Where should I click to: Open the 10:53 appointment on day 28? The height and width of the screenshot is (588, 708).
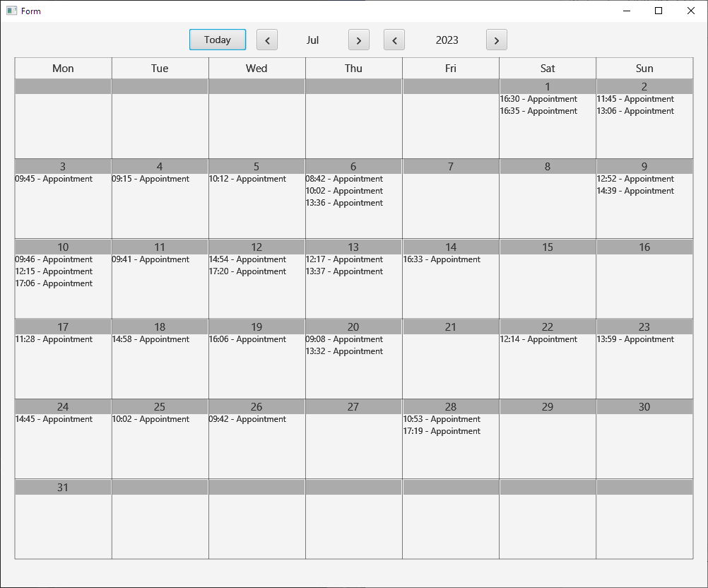pos(442,419)
